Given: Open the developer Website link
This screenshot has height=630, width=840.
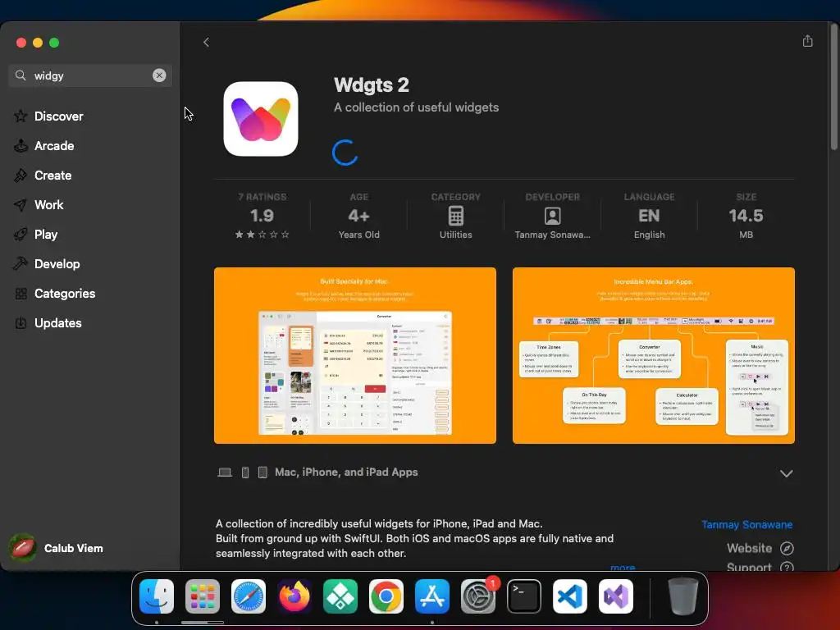Looking at the screenshot, I should tap(749, 548).
